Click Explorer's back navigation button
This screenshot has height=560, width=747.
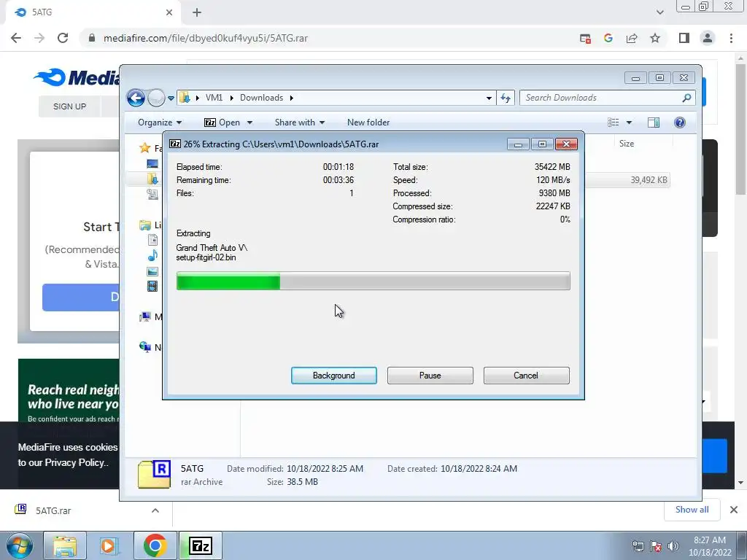pyautogui.click(x=136, y=98)
